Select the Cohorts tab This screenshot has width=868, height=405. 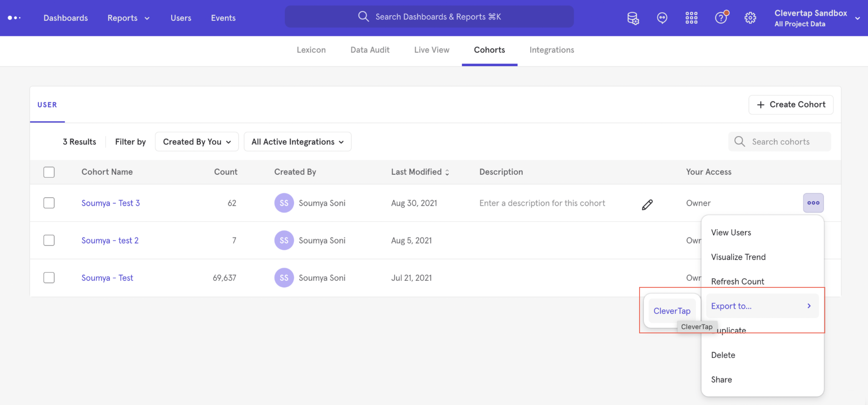(x=489, y=50)
